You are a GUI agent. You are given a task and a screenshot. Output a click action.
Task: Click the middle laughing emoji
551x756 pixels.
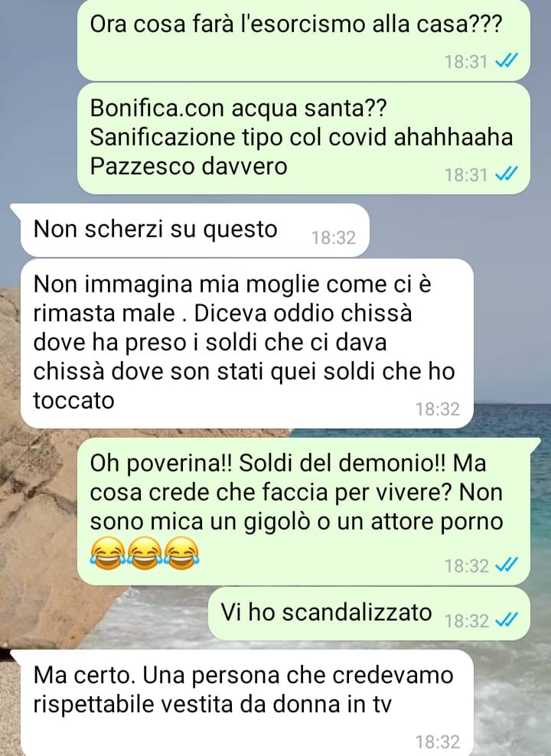point(144,552)
